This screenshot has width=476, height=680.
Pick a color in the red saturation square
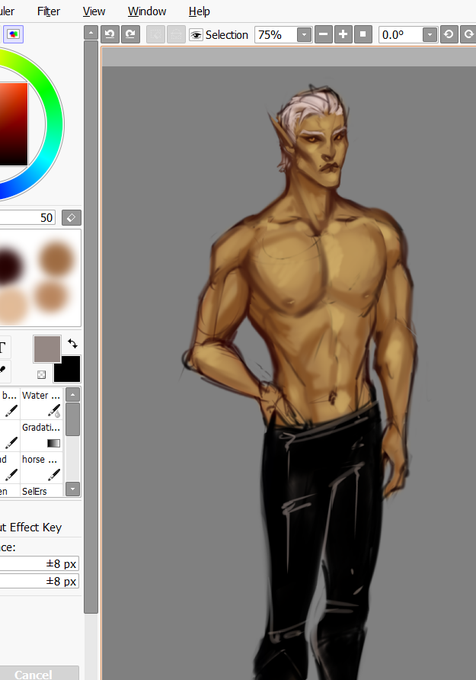click(13, 124)
